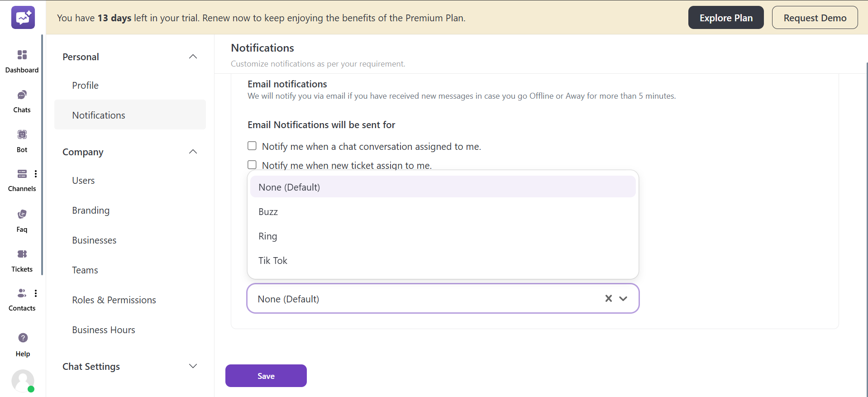The image size is (868, 397).
Task: Go to Chats via sidebar icon
Action: point(22,95)
